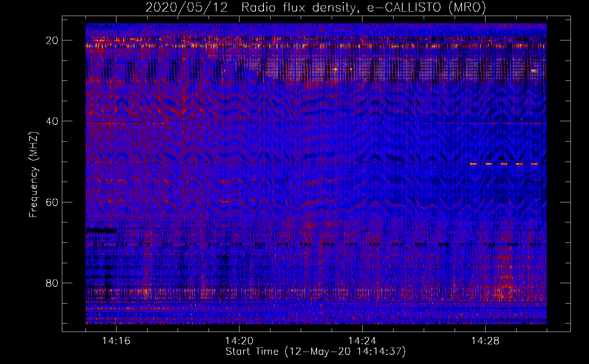Image resolution: width=589 pixels, height=364 pixels.
Task: Click the 'Frequency (MHZ)' axis title
Action: [33, 174]
